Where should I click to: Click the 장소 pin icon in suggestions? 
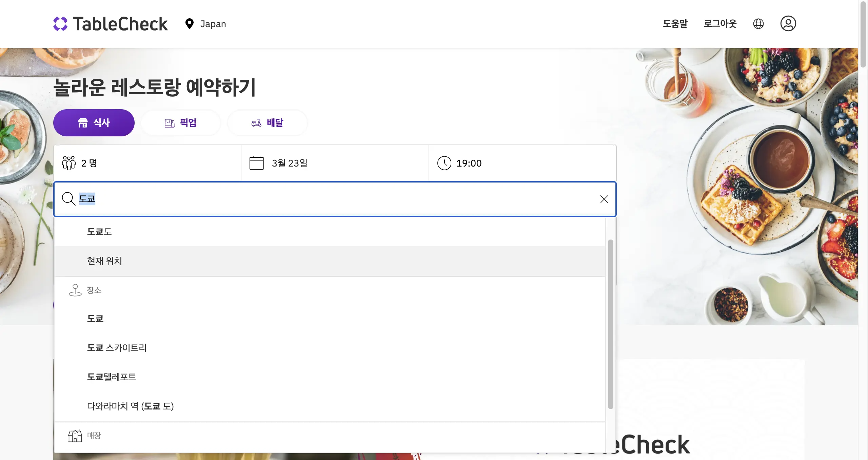point(75,290)
